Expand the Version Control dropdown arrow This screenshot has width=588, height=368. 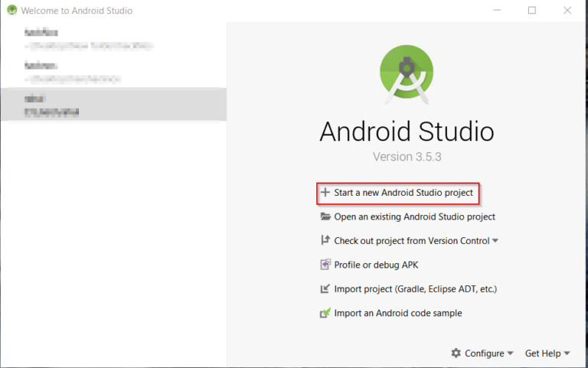pos(495,240)
